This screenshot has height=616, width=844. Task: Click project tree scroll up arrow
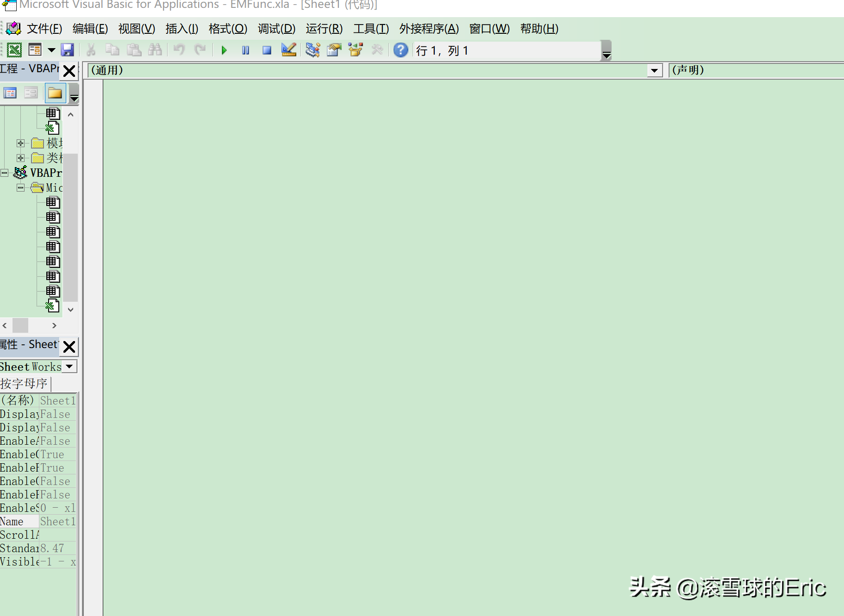tap(70, 114)
